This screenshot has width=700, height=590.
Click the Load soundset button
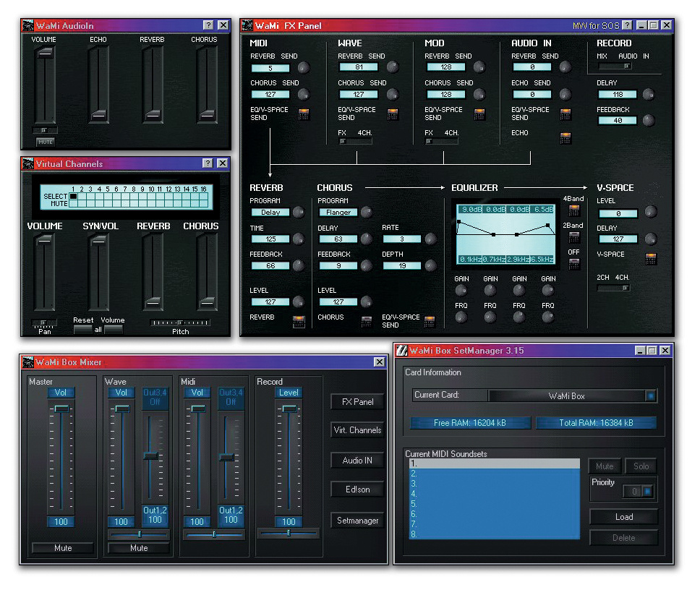(623, 517)
